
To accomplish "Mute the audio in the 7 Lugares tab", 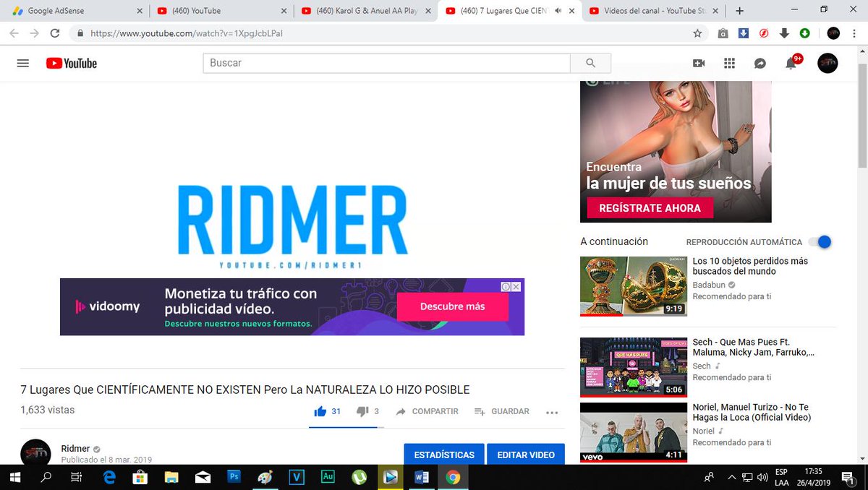I will click(558, 11).
